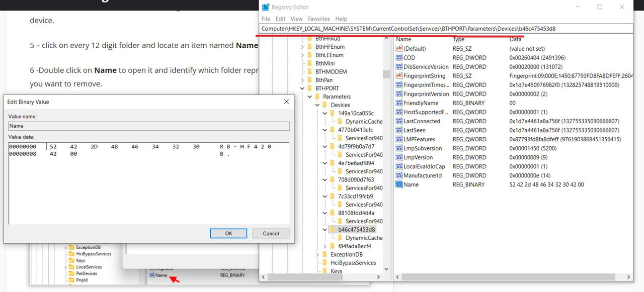This screenshot has height=292, width=644.
Task: Click the tree pane vertical scrollbar thumb
Action: coord(386,74)
